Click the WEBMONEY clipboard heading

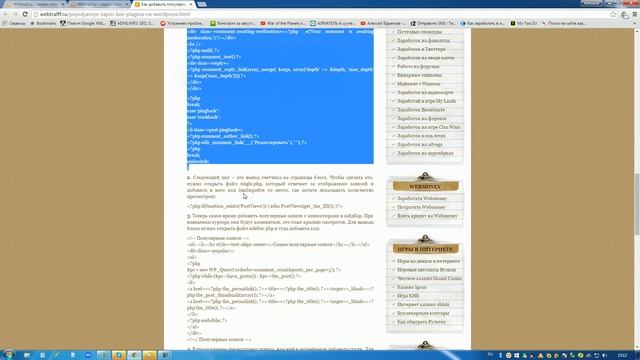pos(425,186)
